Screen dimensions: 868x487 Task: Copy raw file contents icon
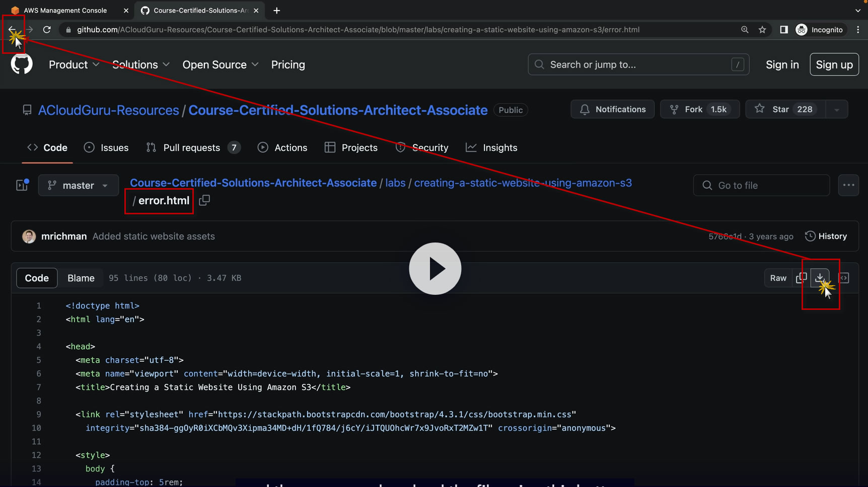point(801,278)
